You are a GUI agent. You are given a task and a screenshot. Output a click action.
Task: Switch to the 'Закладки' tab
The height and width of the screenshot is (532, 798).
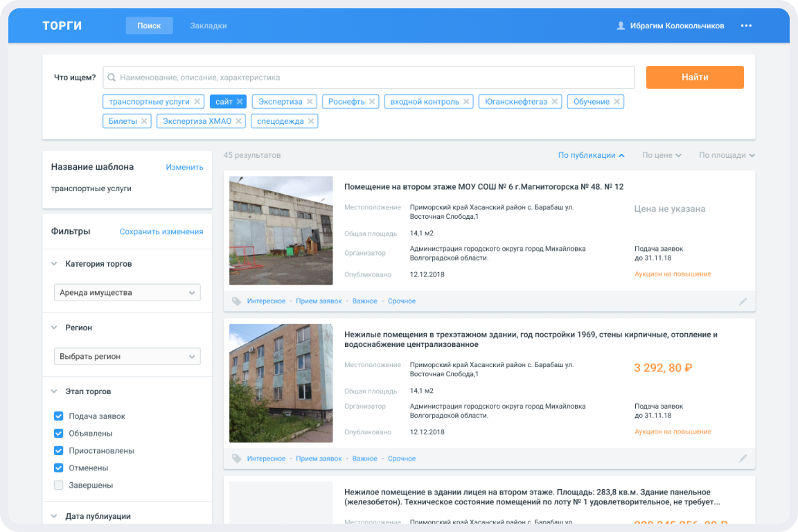(209, 26)
